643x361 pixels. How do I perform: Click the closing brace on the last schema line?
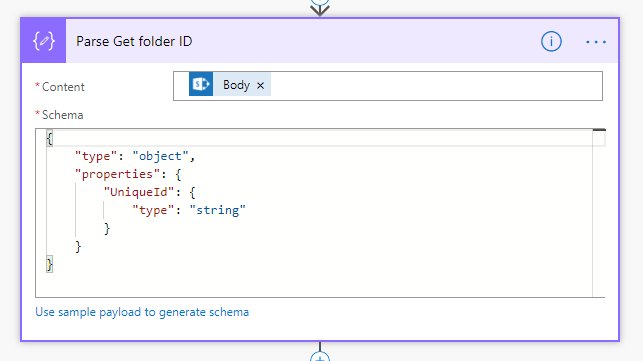(x=50, y=264)
